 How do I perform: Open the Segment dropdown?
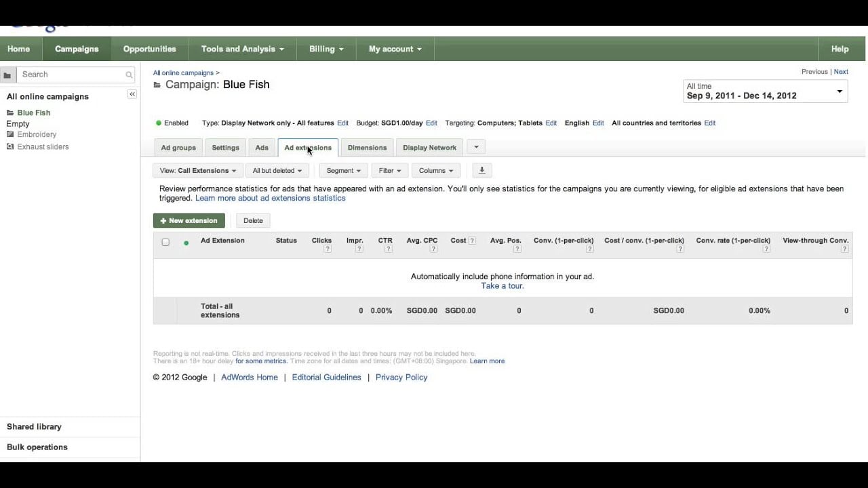click(344, 171)
